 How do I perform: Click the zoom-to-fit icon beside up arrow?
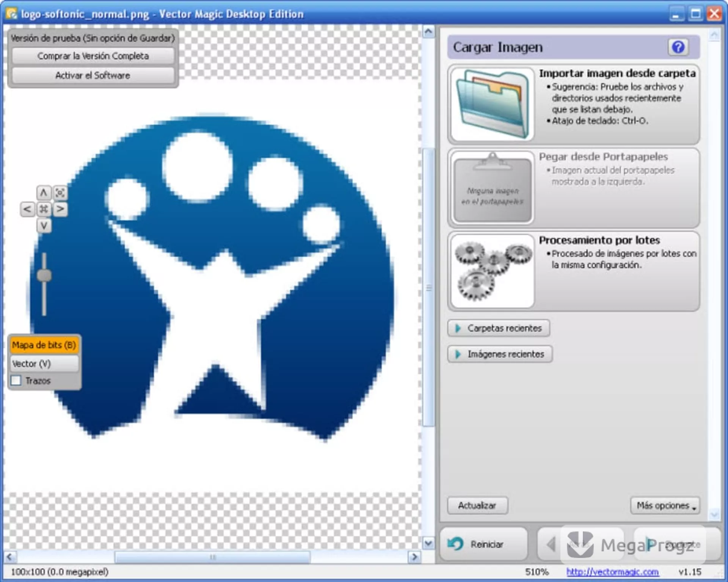(60, 193)
